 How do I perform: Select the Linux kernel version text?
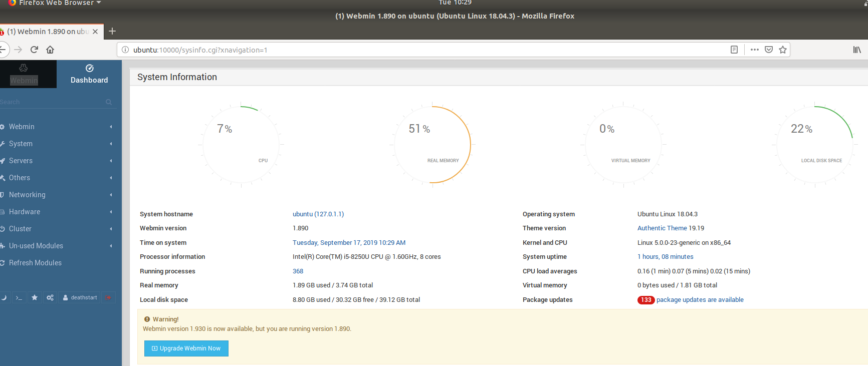tap(684, 243)
